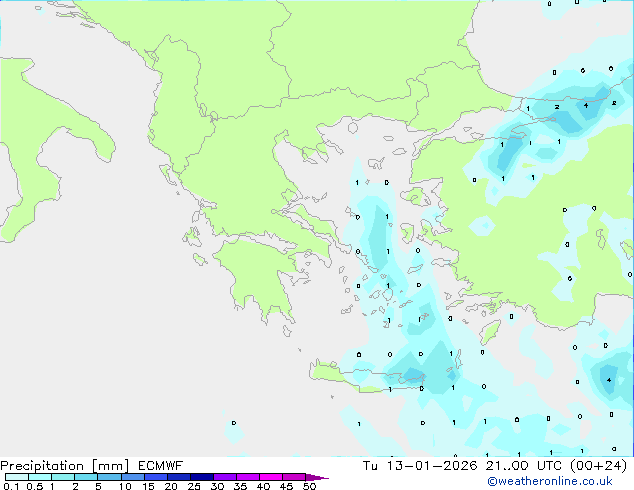Click the 0.1–0.5 mm legend color swatch

pos(17,477)
